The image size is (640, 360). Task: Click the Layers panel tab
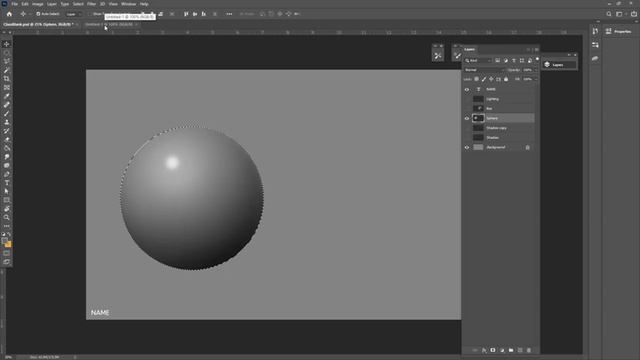[470, 49]
